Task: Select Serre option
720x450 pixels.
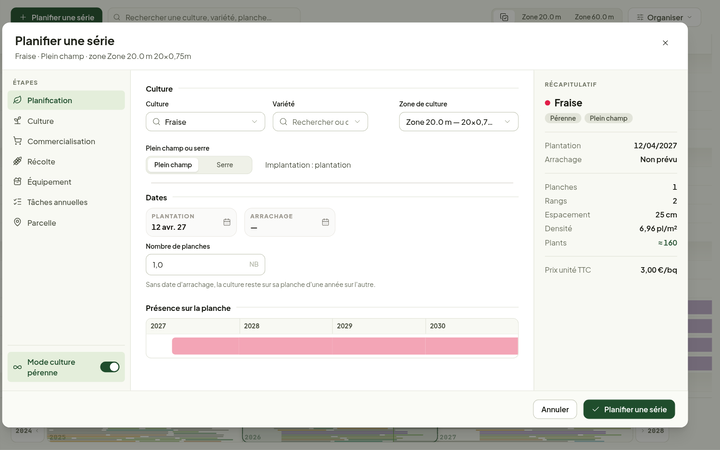Action: pyautogui.click(x=225, y=165)
